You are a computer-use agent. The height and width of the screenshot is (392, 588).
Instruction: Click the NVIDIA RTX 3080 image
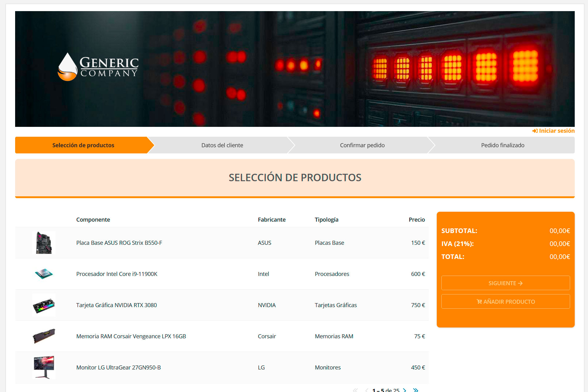[44, 305]
